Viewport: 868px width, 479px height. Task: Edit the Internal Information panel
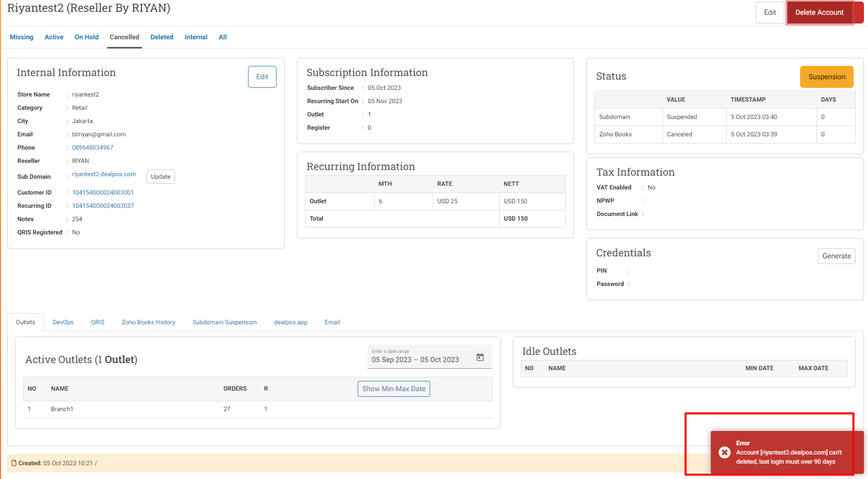pos(262,77)
